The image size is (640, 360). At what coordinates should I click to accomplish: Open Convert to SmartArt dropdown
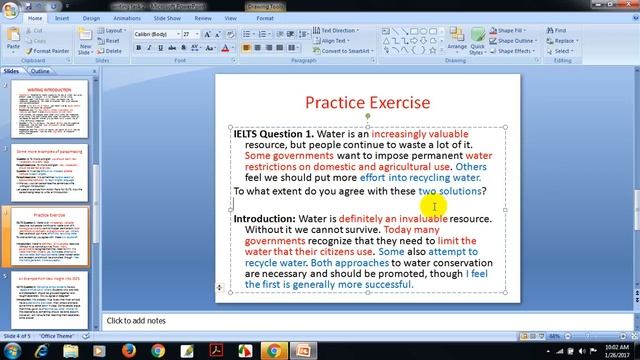pos(344,51)
